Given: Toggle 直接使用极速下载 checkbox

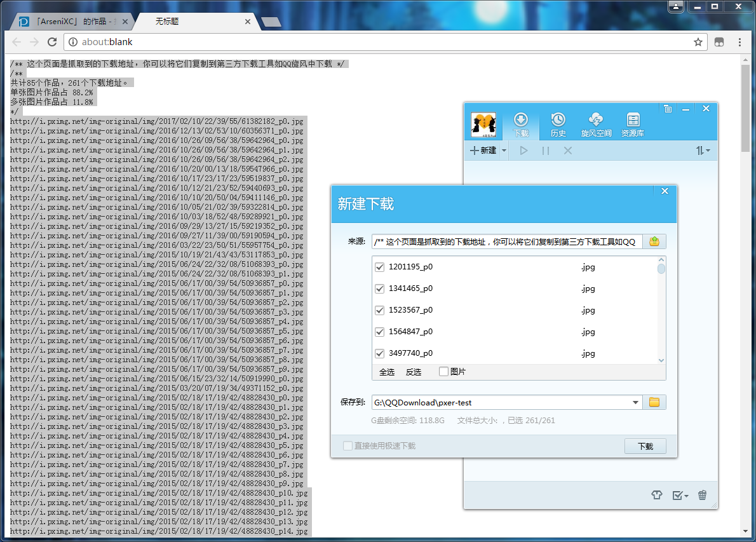Looking at the screenshot, I should 348,446.
